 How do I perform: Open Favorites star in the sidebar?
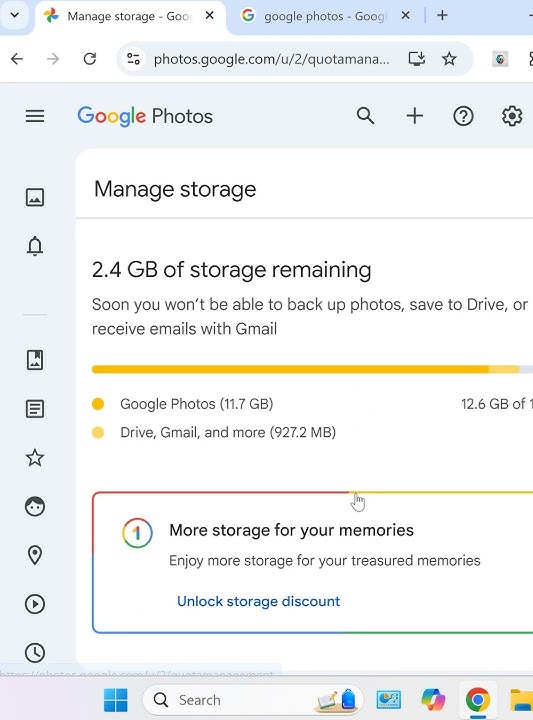[x=35, y=458]
